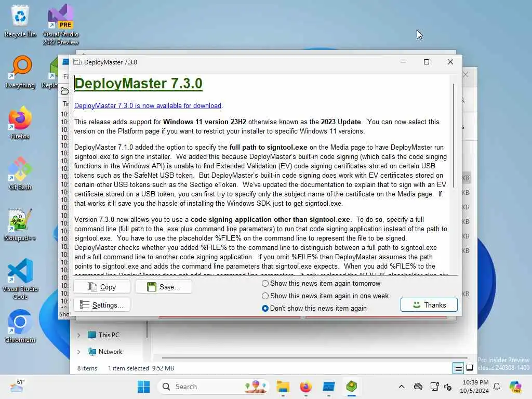Copy the news item text
The width and height of the screenshot is (532, 399).
point(101,287)
